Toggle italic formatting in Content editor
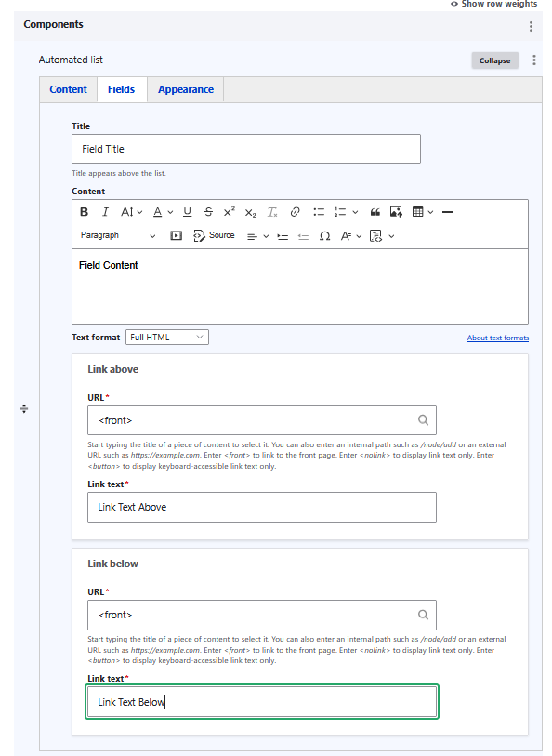552x756 pixels. tap(105, 212)
